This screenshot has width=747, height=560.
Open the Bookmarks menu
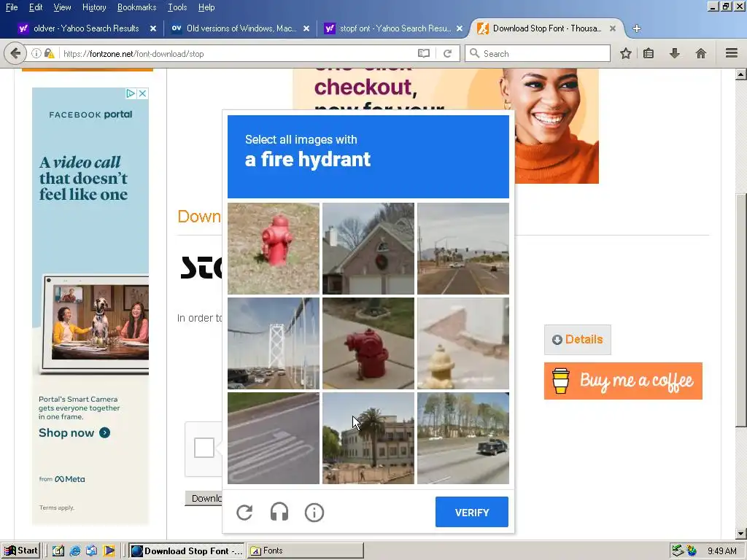pyautogui.click(x=136, y=7)
